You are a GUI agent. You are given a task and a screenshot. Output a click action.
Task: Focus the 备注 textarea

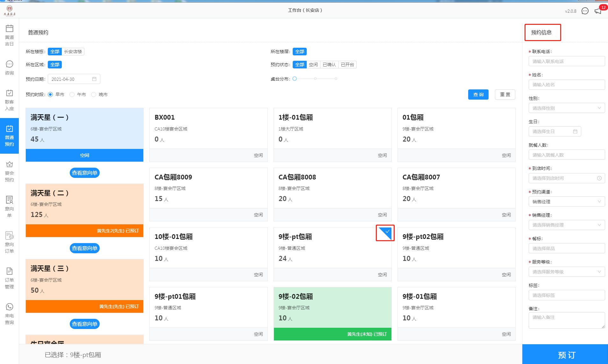coord(567,320)
